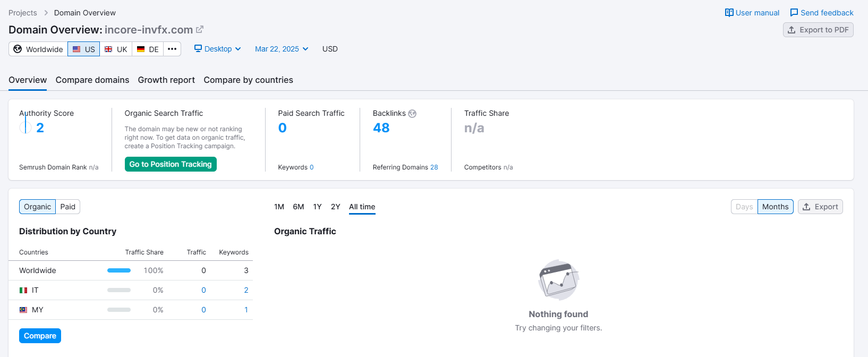Click the Italy flag in country table

pos(23,291)
